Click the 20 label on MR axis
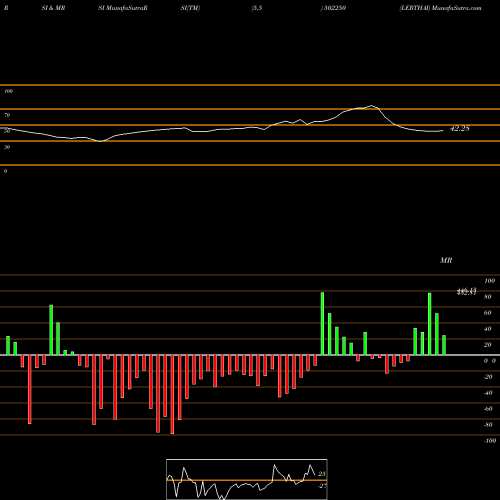The image size is (500, 500). (x=488, y=345)
